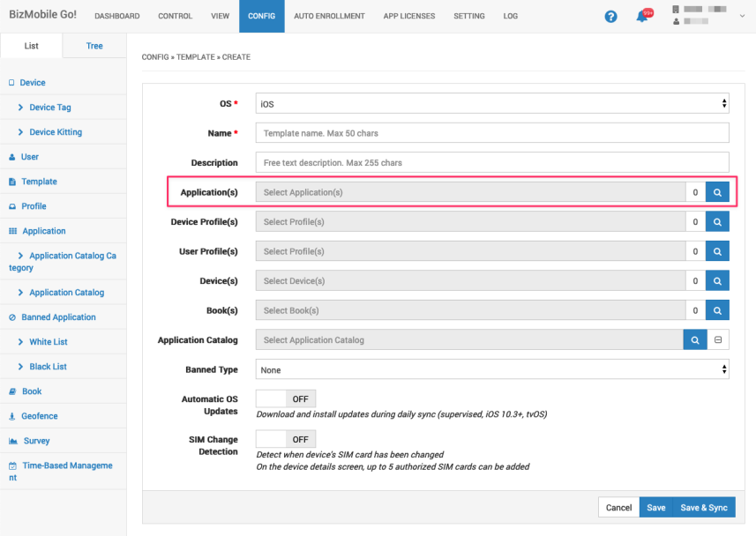The width and height of the screenshot is (756, 536).
Task: Click into the Name text field
Action: click(492, 133)
